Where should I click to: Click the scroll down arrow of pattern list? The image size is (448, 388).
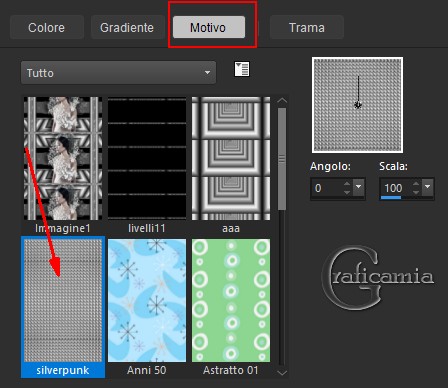coord(282,373)
